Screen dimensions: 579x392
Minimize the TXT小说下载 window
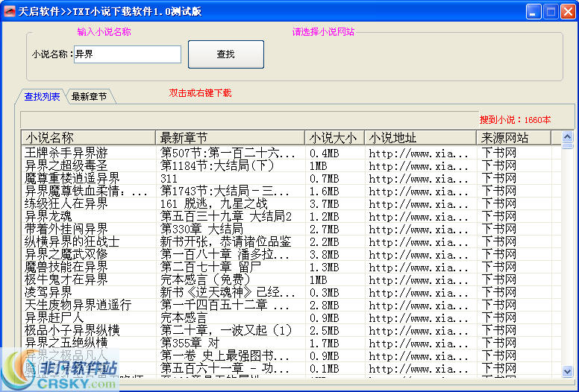(533, 11)
